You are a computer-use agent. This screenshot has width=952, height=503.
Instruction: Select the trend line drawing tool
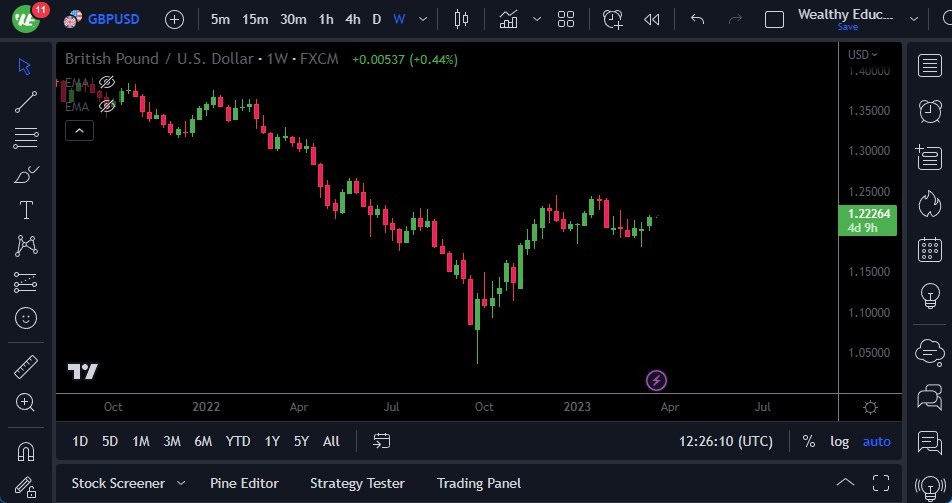[x=26, y=101]
